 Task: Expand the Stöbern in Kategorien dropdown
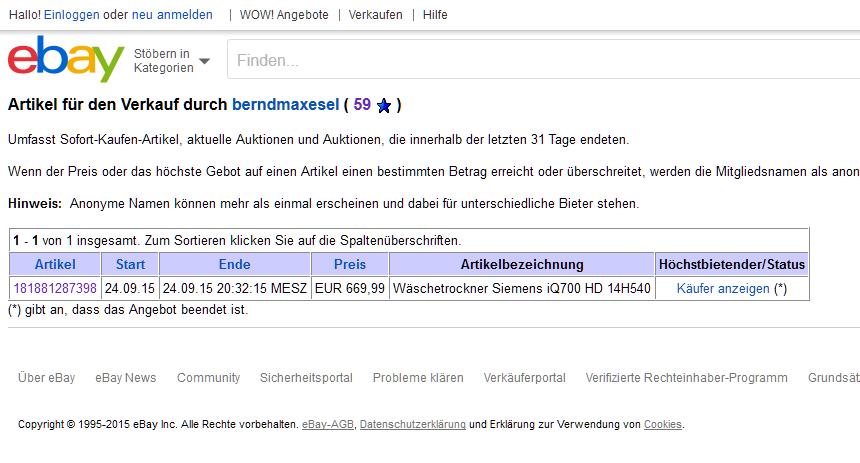(x=172, y=61)
